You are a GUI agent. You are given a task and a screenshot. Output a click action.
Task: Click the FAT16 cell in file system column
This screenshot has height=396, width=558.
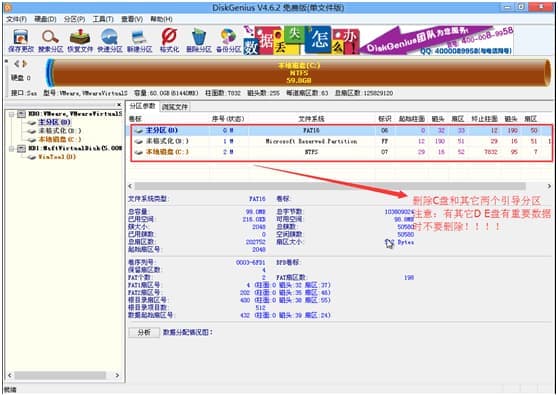[311, 131]
